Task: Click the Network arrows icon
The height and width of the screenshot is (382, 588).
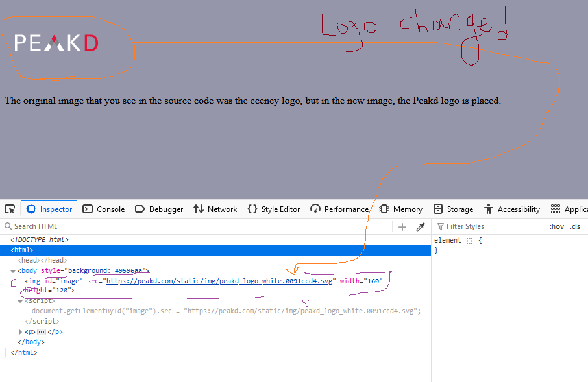Action: pos(199,209)
